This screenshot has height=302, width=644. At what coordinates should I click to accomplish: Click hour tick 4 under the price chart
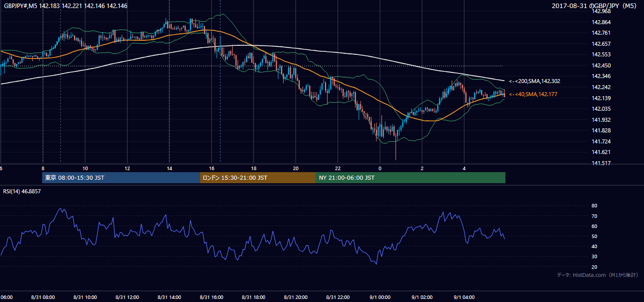pyautogui.click(x=464, y=168)
